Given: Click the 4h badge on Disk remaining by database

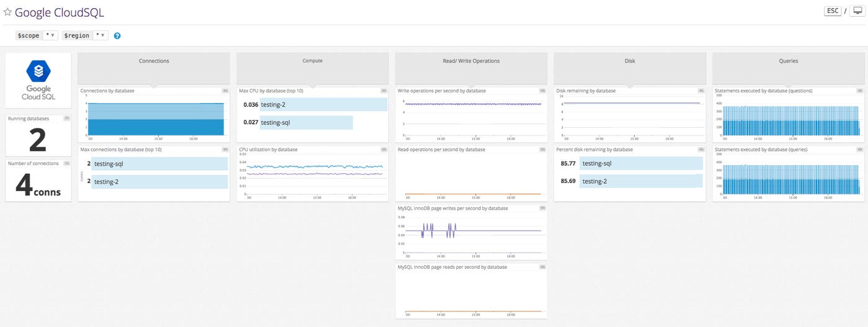Looking at the screenshot, I should [701, 91].
